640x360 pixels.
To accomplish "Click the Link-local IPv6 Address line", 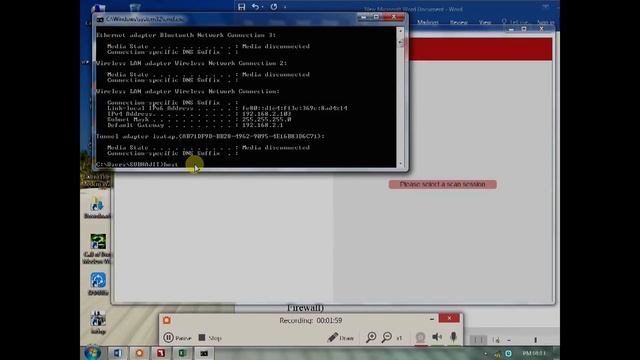I will pyautogui.click(x=227, y=108).
